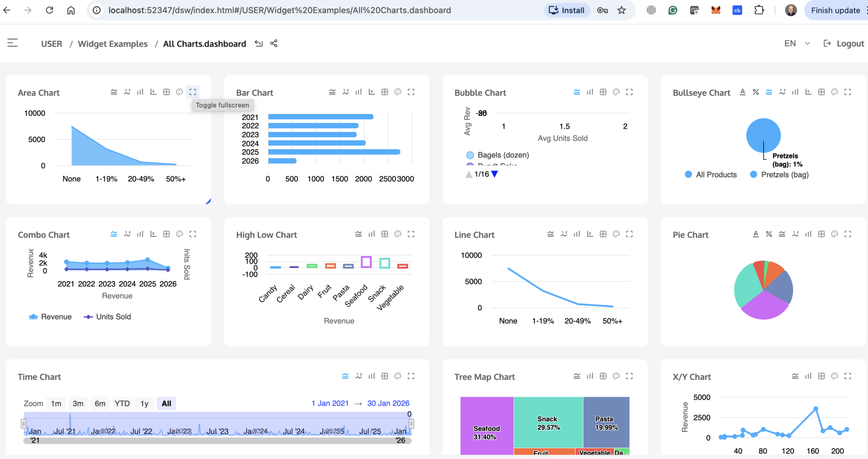Open fullscreen for the Tree Map Chart
The image size is (868, 459).
tap(629, 376)
